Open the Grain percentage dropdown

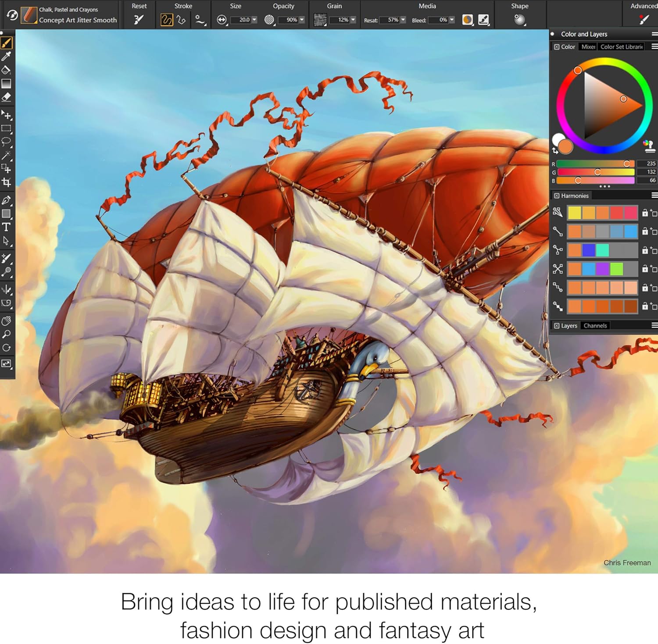pos(353,19)
